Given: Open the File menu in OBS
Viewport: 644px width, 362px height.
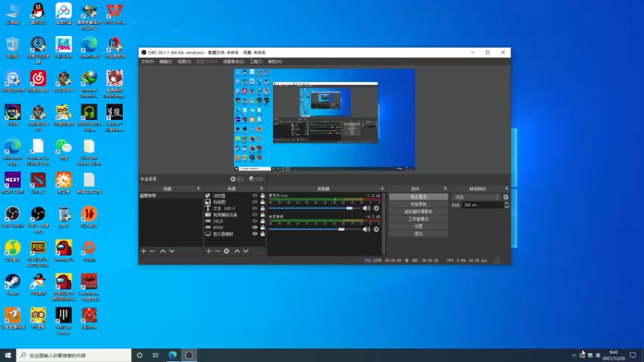Looking at the screenshot, I should [x=147, y=62].
